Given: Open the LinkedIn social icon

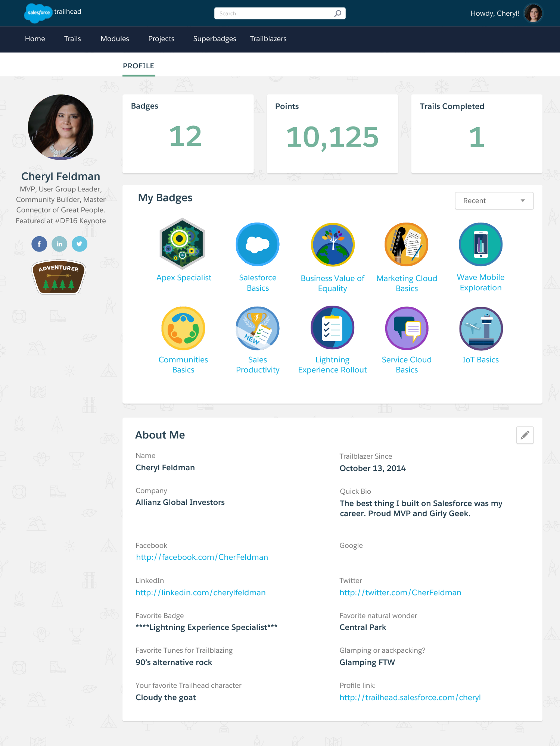Looking at the screenshot, I should click(59, 244).
